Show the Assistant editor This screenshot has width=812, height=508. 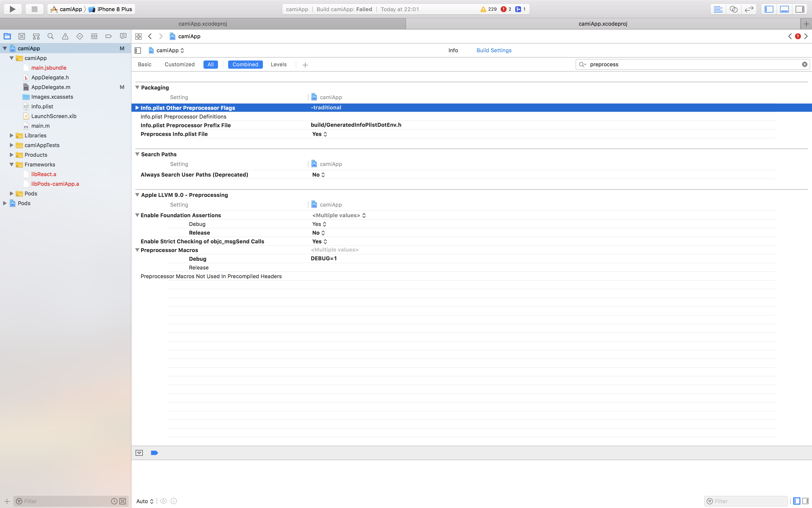(x=733, y=9)
